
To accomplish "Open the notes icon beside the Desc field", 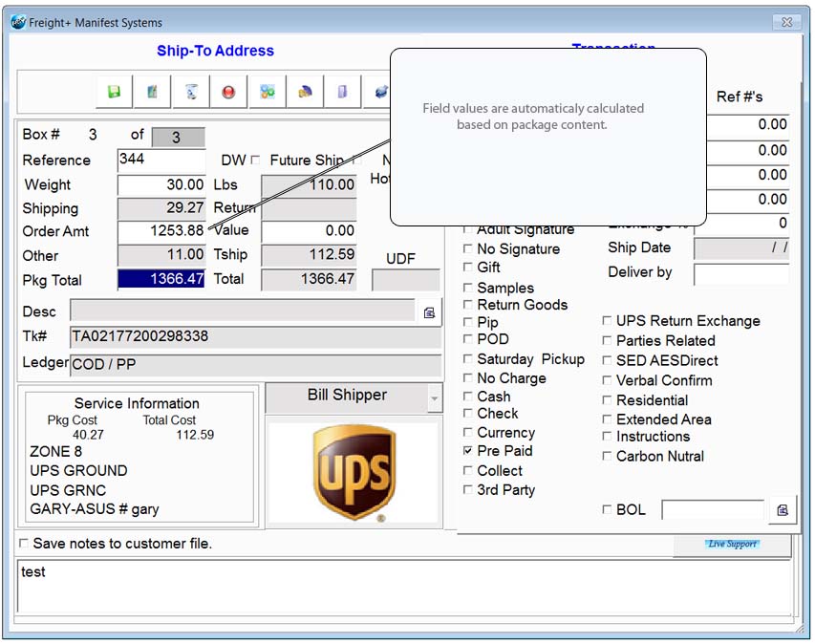I will pos(430,311).
